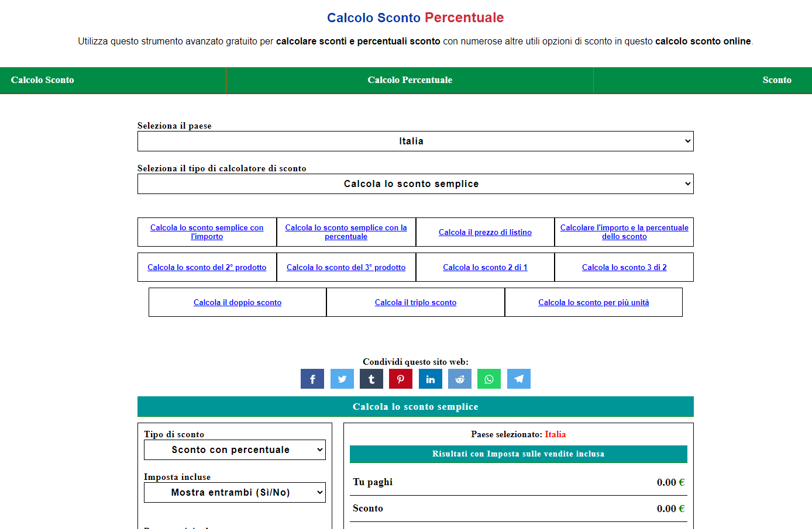
Task: Click the Sconto row label in results
Action: point(368,509)
